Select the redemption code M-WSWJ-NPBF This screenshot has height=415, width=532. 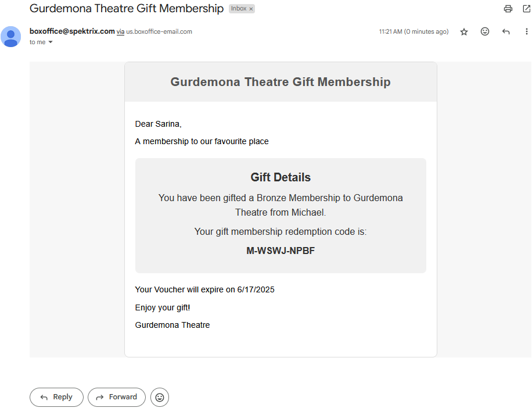[281, 251]
